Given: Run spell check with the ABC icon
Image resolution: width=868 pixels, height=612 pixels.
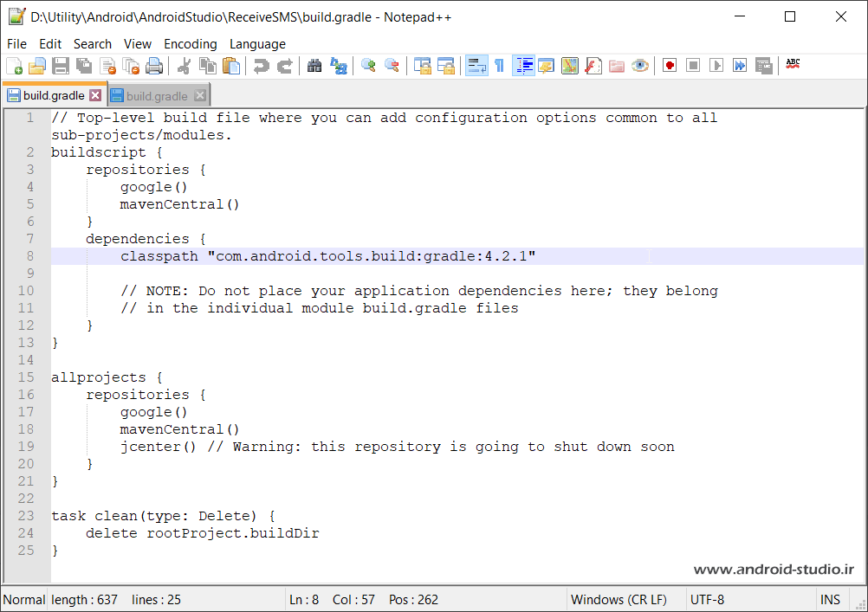Looking at the screenshot, I should (x=791, y=65).
